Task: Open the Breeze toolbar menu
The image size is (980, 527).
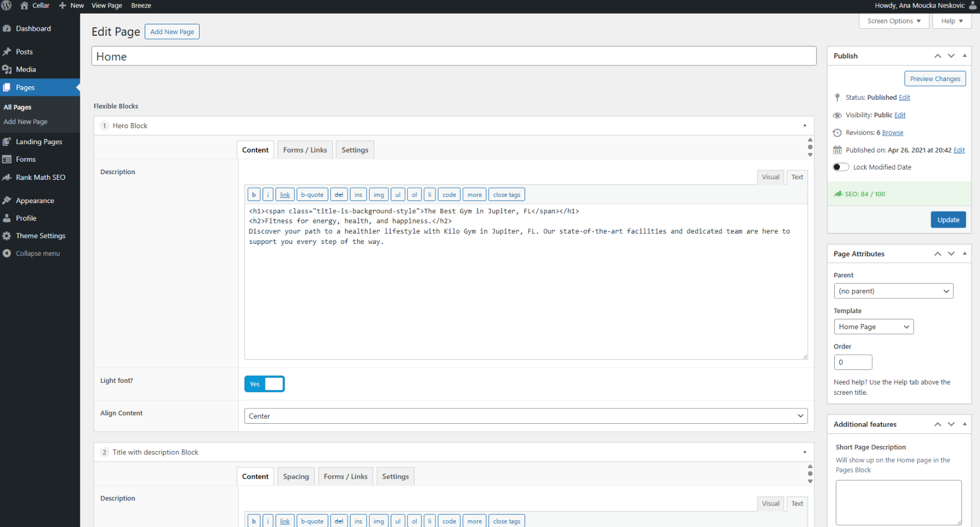Action: [141, 6]
